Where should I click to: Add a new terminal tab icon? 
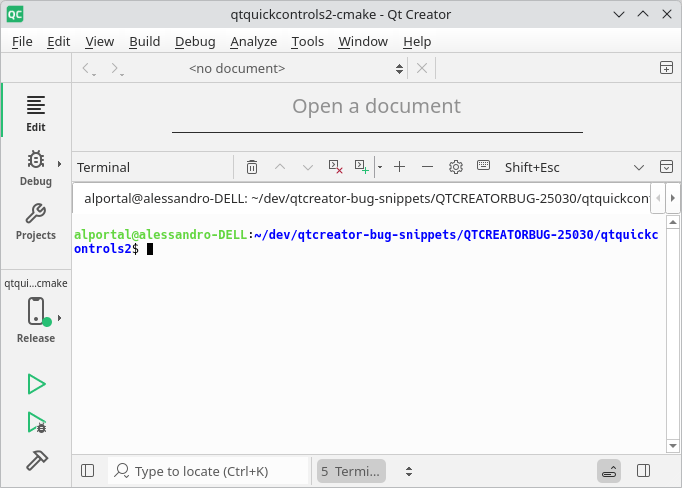(361, 167)
